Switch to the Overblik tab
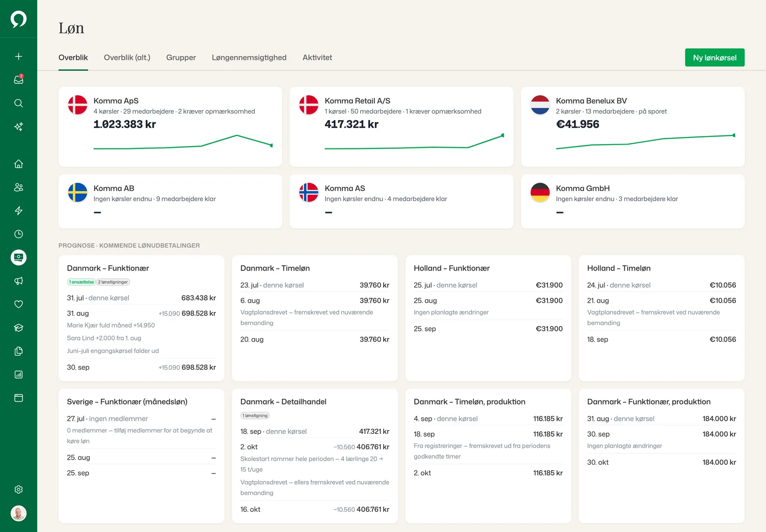766x532 pixels. (73, 57)
